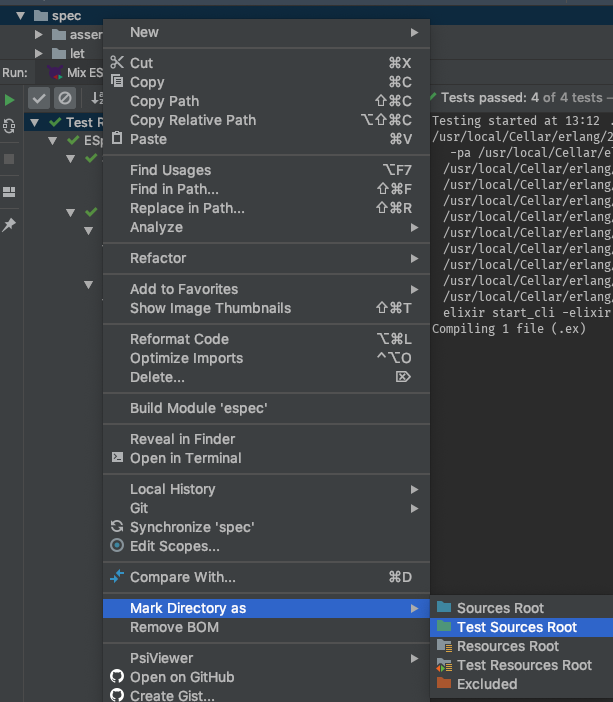Select Remove BOM

coord(266,627)
